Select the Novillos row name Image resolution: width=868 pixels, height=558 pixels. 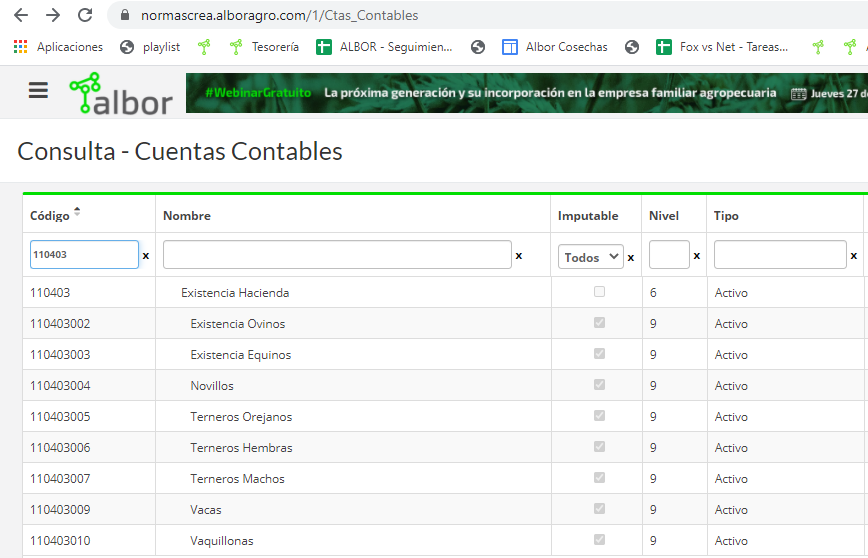tap(212, 386)
